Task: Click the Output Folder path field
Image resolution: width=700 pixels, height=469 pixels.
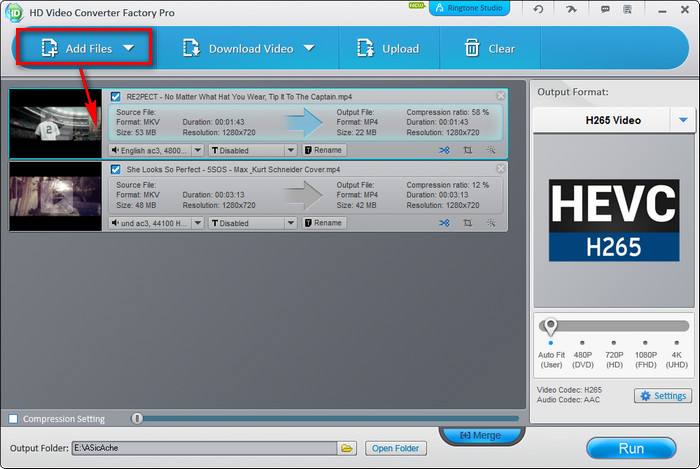Action: coord(204,448)
